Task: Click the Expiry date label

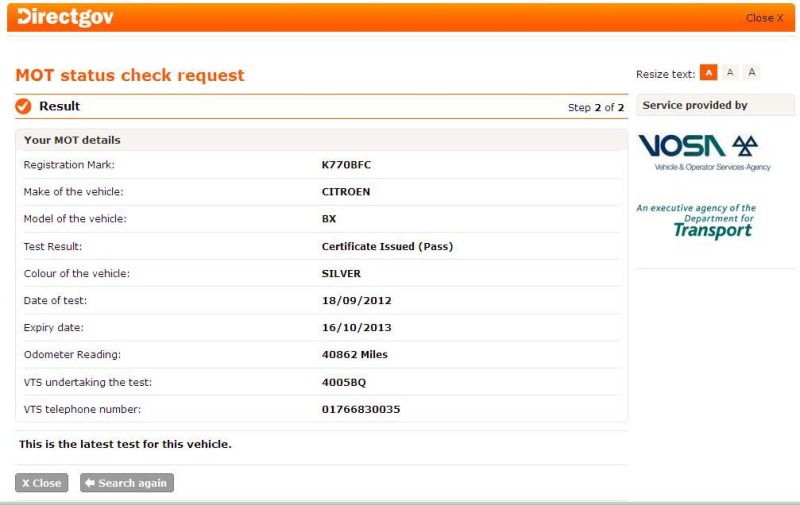Action: pyautogui.click(x=54, y=327)
